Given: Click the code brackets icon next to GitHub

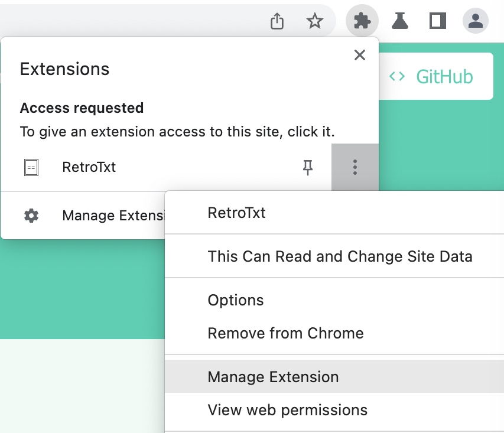Looking at the screenshot, I should pos(397,77).
